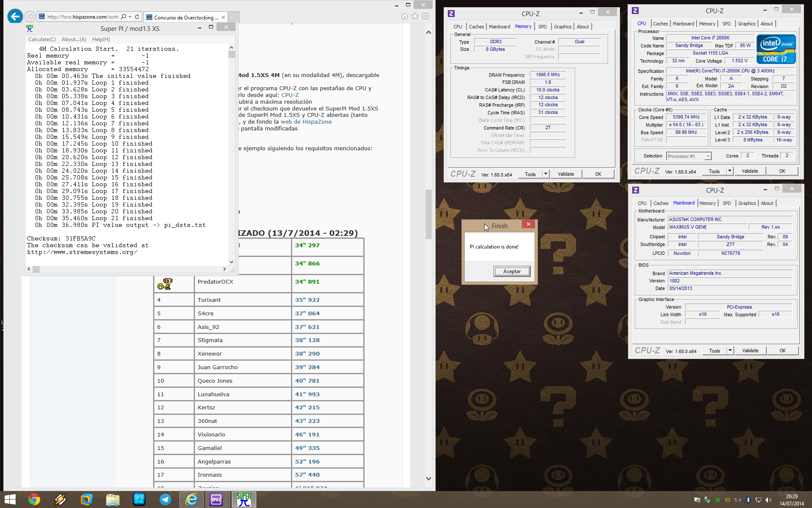Open the Calculate(C) menu in Super PI

[x=42, y=39]
